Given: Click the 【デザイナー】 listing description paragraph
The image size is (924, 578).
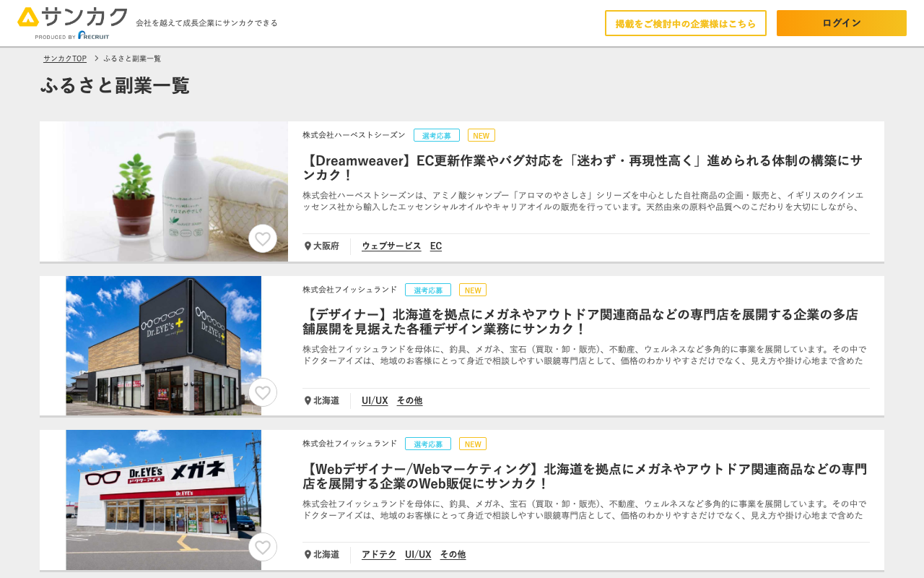Looking at the screenshot, I should tap(584, 355).
